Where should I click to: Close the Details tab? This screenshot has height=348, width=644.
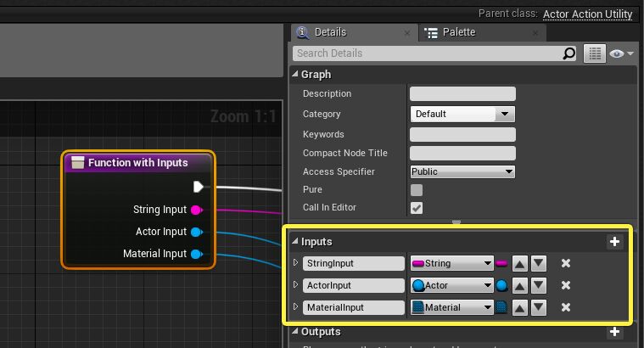(407, 33)
